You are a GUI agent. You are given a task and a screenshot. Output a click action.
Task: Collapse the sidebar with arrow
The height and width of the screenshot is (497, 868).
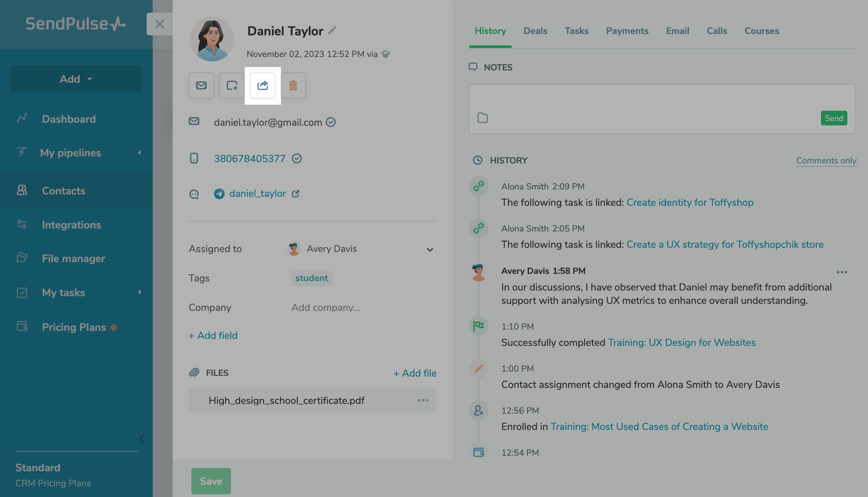pos(142,438)
